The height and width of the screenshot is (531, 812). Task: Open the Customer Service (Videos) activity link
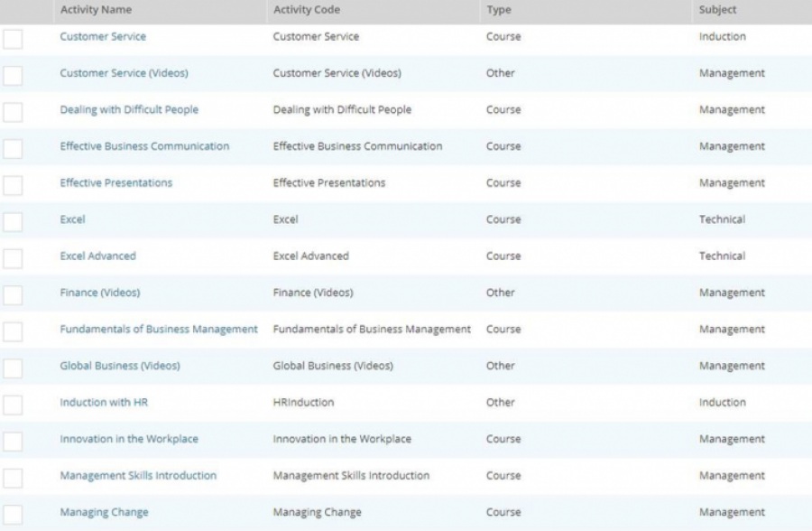click(124, 73)
